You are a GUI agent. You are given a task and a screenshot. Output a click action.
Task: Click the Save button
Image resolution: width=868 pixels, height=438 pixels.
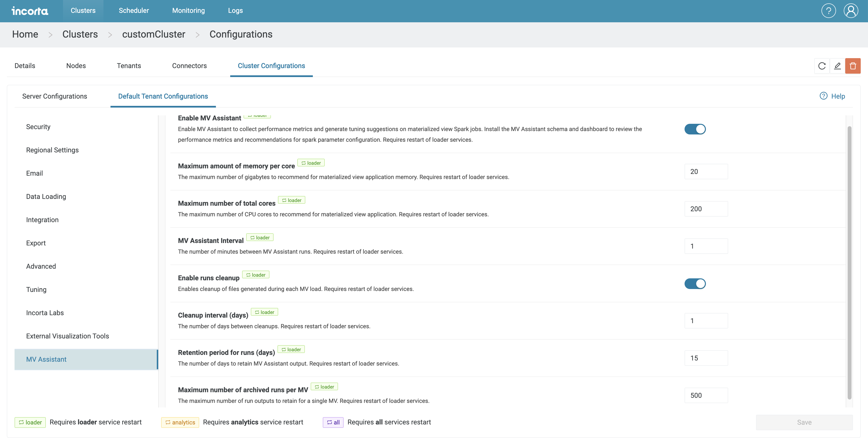804,422
